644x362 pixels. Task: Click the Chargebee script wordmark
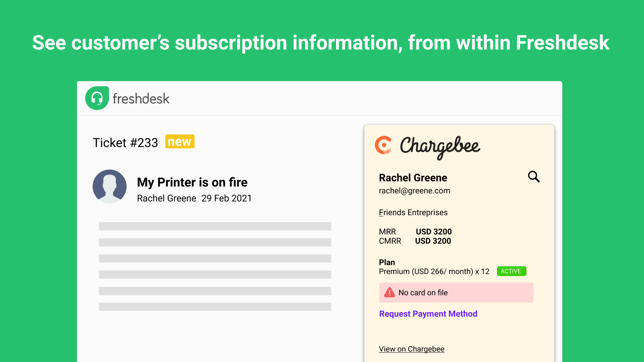pyautogui.click(x=440, y=146)
